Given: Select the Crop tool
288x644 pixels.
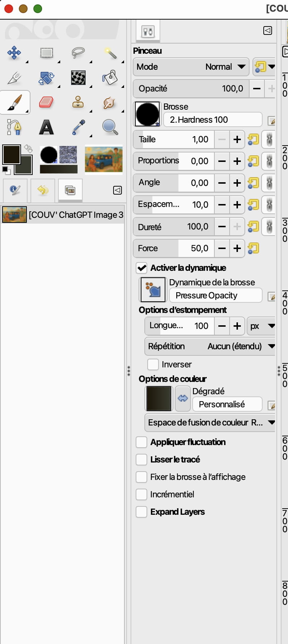Looking at the screenshot, I should (14, 78).
